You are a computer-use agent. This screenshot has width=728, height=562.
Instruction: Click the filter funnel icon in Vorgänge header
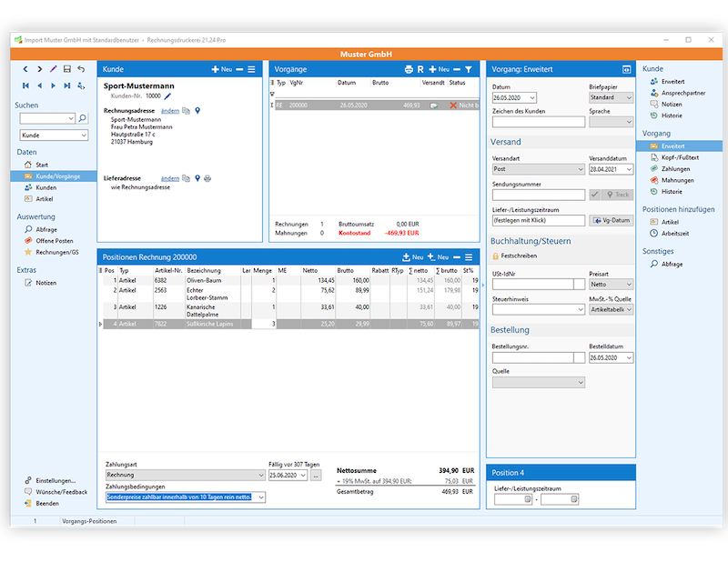(469, 69)
